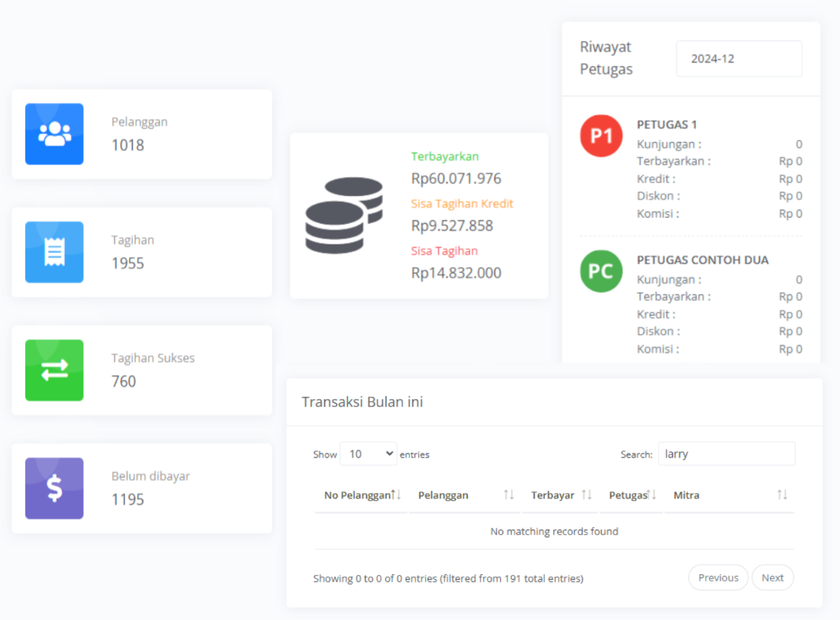The height and width of the screenshot is (620, 840).
Task: Click the green PC avatar
Action: [601, 271]
